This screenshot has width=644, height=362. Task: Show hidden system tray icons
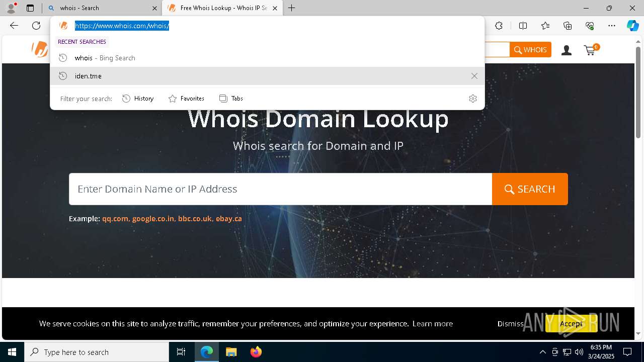click(x=542, y=352)
